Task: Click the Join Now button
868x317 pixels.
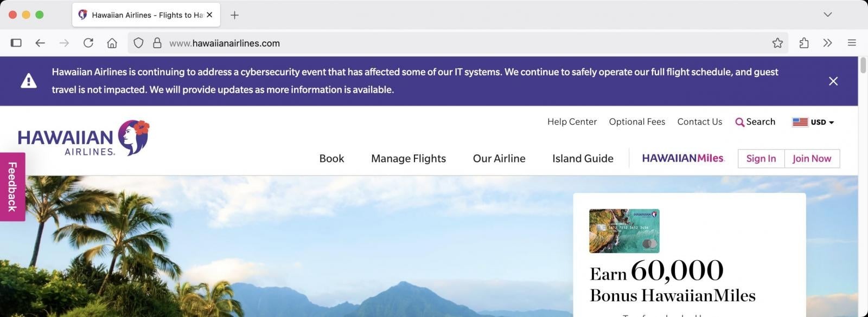Action: (812, 159)
